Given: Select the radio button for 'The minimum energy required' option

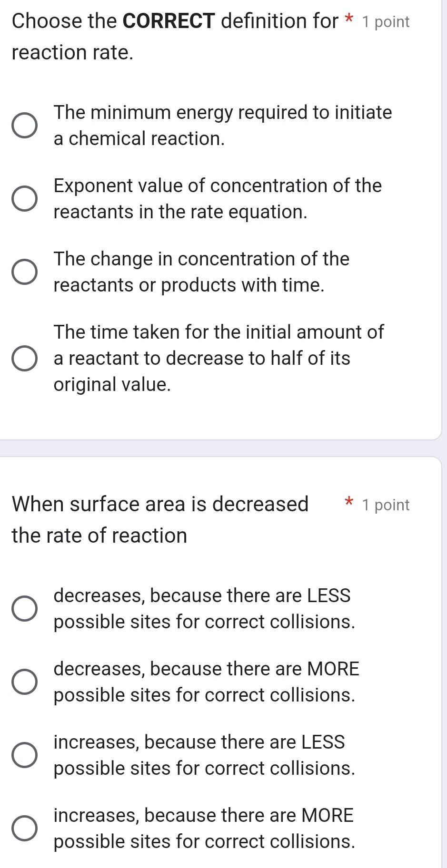Looking at the screenshot, I should [24, 126].
